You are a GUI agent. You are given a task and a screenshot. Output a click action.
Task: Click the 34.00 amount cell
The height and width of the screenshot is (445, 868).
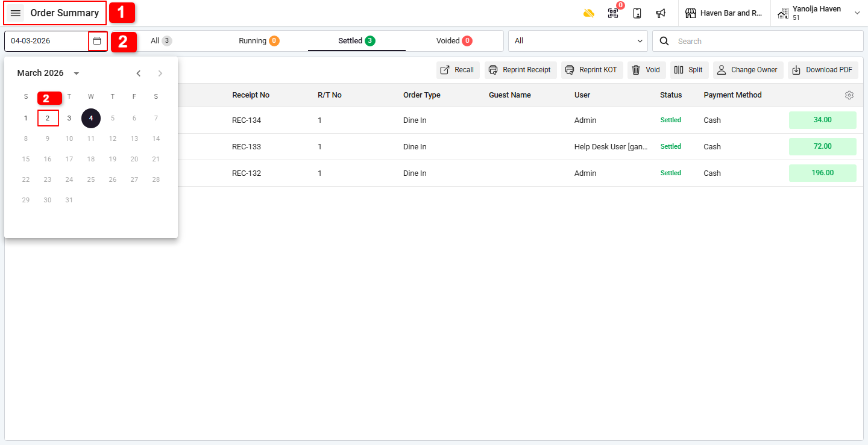point(822,120)
